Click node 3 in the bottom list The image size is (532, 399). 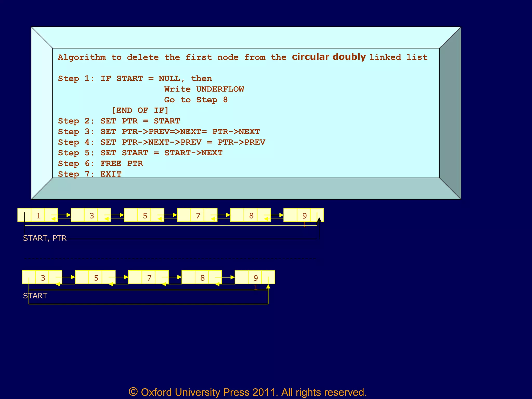pyautogui.click(x=42, y=277)
